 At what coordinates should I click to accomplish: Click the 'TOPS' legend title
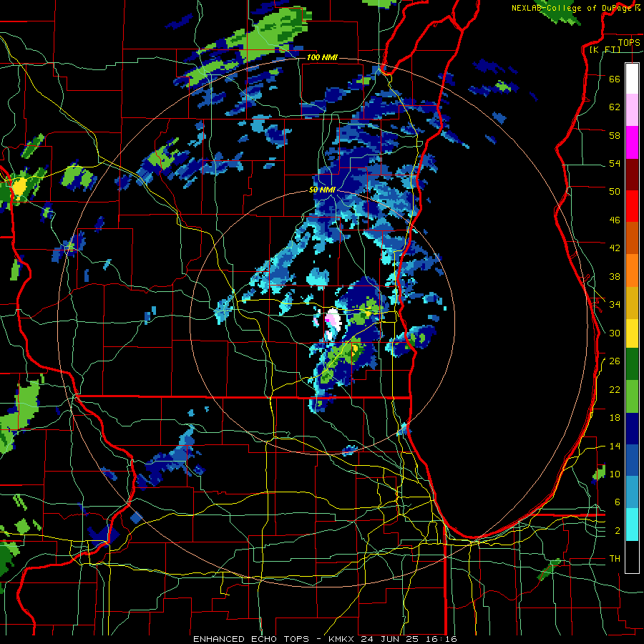coord(629,42)
